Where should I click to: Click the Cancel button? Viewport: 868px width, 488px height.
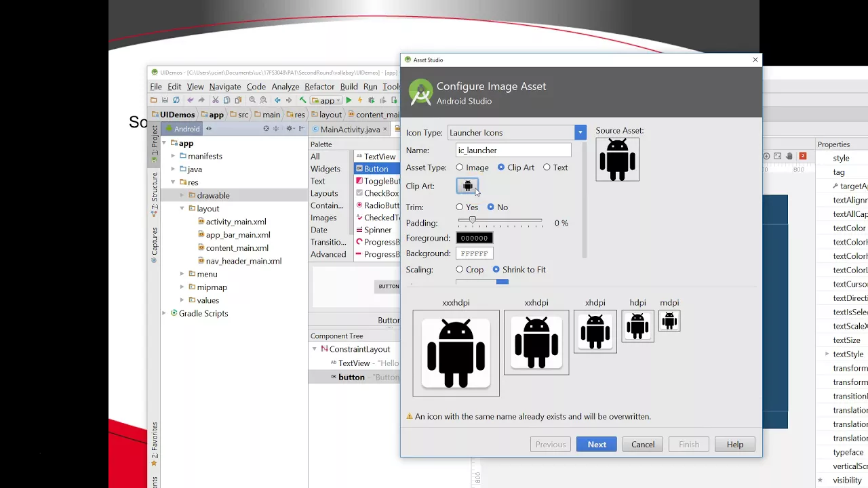[x=643, y=445]
